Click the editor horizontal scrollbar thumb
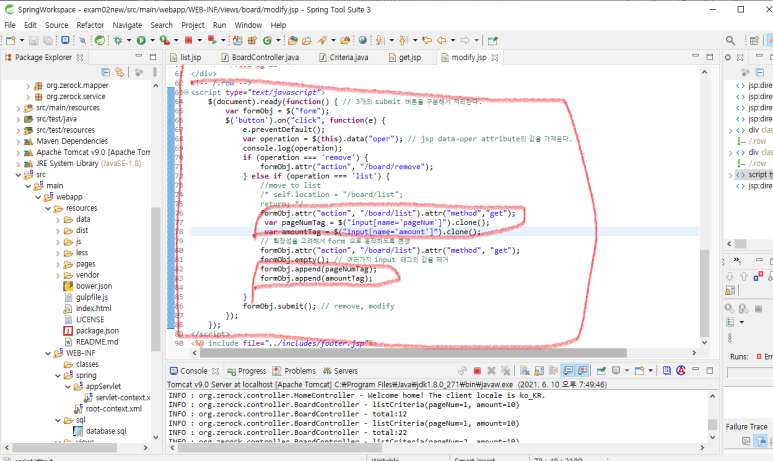The width and height of the screenshot is (773, 461). pos(413,353)
